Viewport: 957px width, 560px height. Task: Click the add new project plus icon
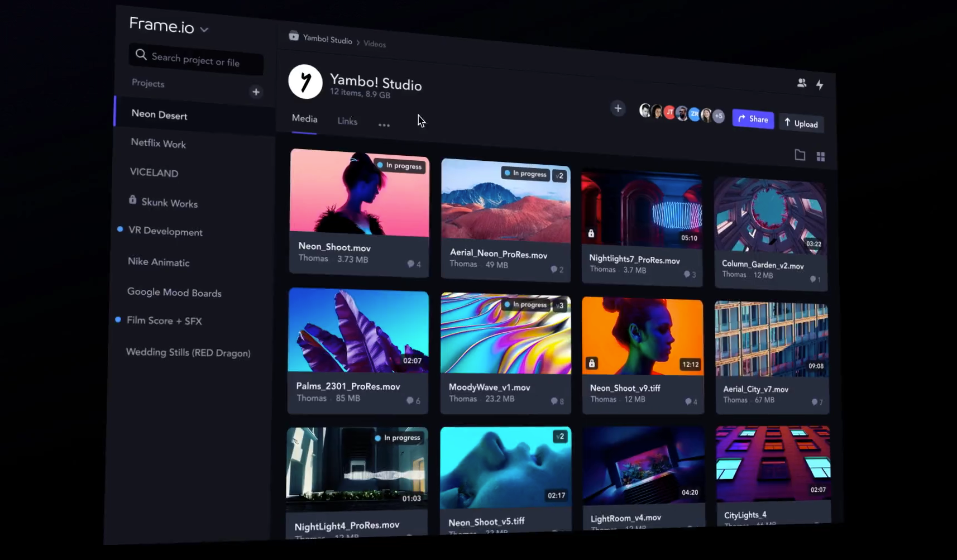pos(256,92)
